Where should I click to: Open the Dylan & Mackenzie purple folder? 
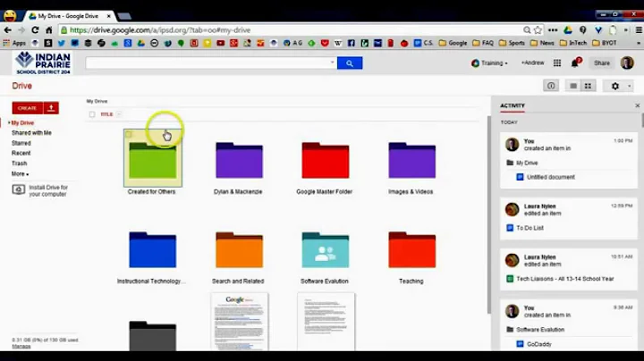239,161
